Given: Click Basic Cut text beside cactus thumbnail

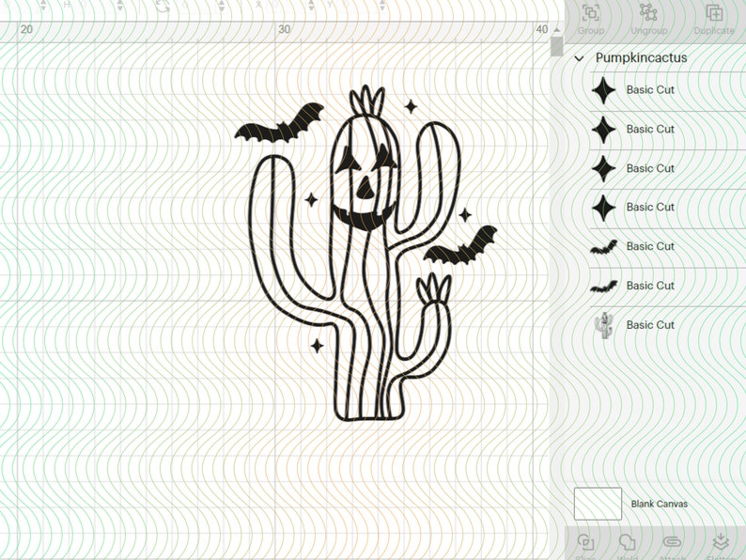Looking at the screenshot, I should point(650,325).
